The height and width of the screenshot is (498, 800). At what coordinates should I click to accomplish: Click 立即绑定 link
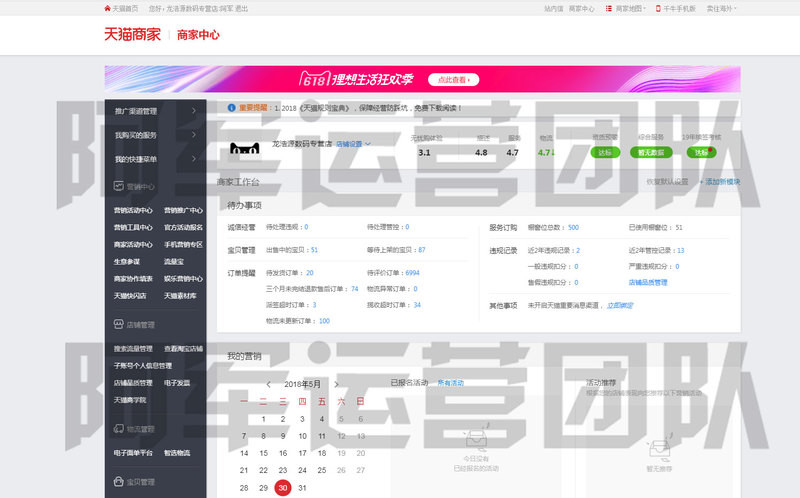coord(619,306)
